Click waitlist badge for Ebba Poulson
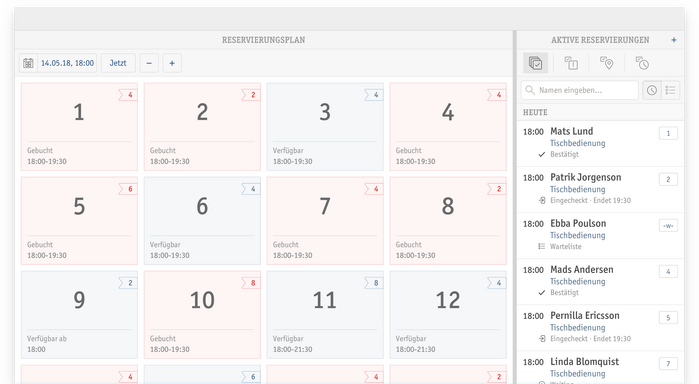 click(x=668, y=226)
